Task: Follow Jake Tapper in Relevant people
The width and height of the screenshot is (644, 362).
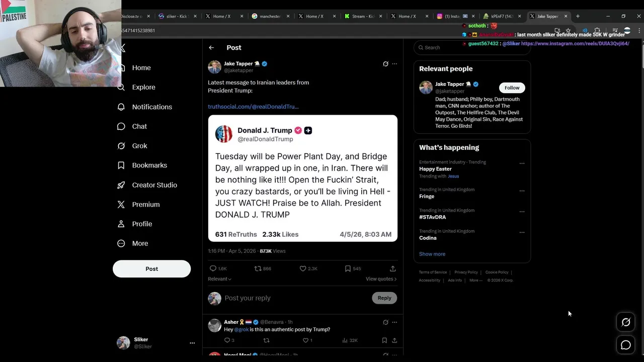Action: 512,87
